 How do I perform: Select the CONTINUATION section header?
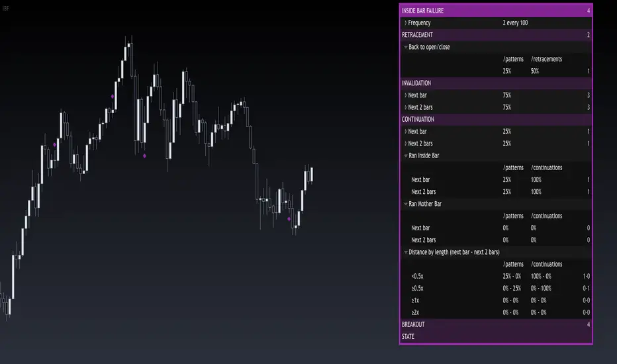tap(496, 119)
